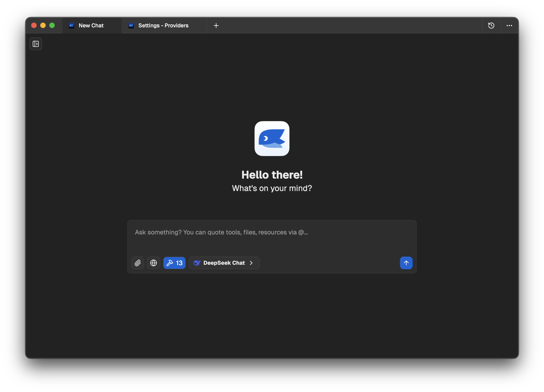Toggle the 13 tools hammer button
544x392 pixels.
(x=174, y=263)
